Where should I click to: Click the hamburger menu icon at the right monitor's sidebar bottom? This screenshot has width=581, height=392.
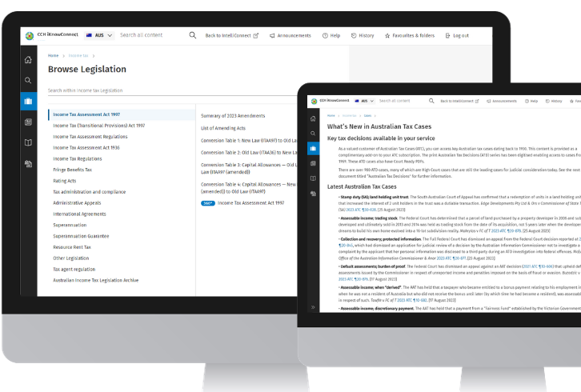point(311,307)
